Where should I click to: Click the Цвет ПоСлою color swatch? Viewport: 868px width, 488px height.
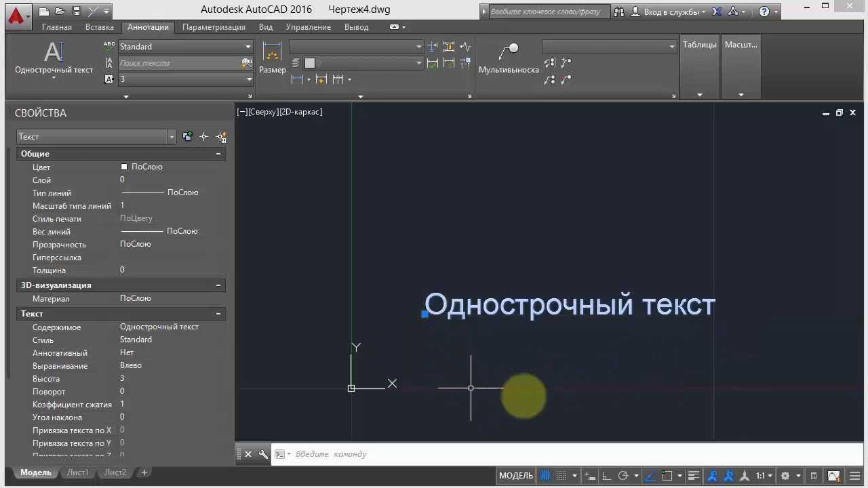(124, 167)
